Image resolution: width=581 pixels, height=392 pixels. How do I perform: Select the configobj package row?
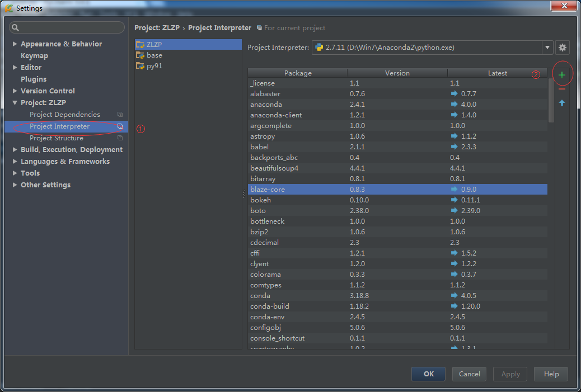click(x=397, y=327)
